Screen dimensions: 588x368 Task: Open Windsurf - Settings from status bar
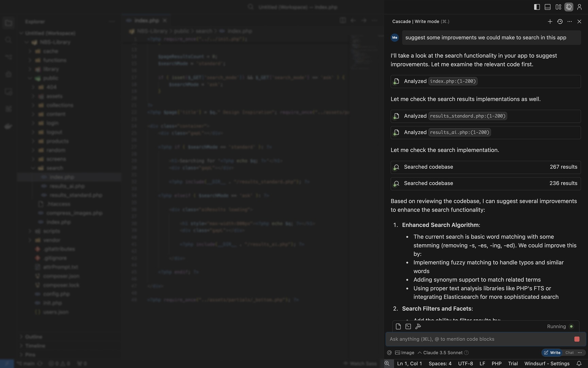pos(547,364)
